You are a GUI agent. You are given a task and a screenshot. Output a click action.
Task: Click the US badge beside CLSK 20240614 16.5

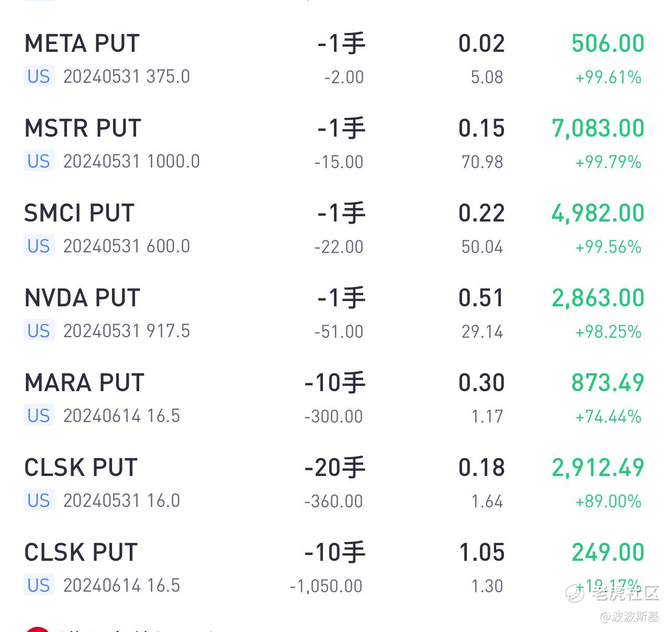(39, 585)
